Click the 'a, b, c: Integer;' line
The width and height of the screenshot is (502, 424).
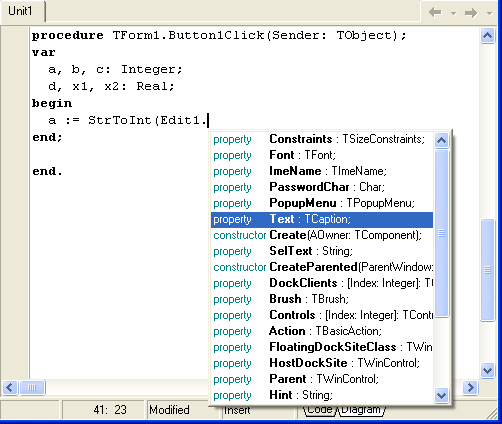[115, 69]
